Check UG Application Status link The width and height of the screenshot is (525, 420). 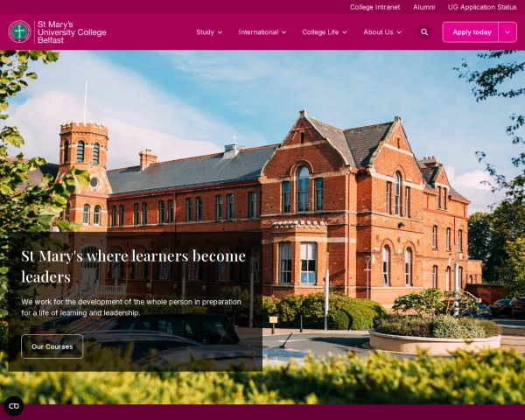click(482, 7)
